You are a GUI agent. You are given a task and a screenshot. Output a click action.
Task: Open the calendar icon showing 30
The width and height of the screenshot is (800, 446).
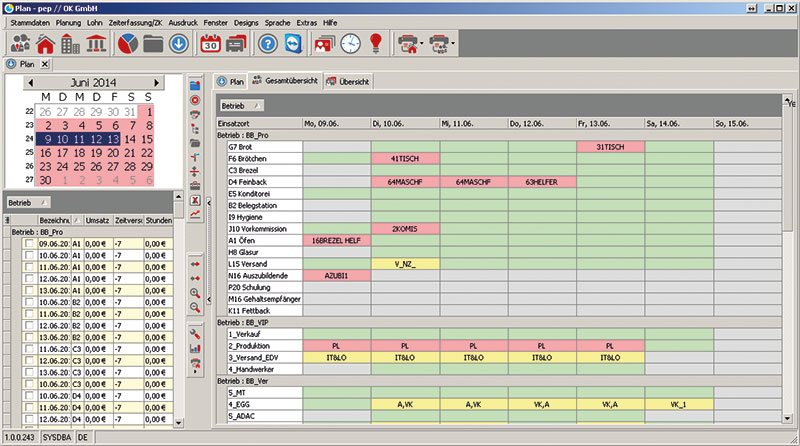211,44
